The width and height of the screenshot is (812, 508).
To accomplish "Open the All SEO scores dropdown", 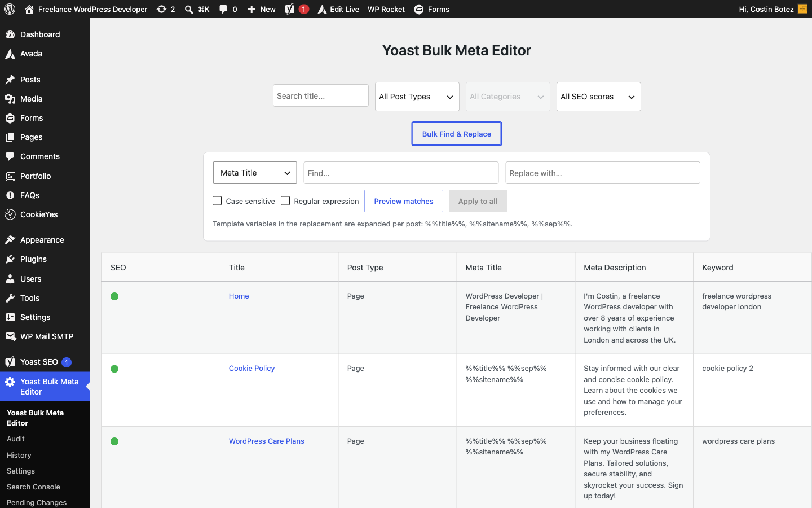I will (x=599, y=97).
